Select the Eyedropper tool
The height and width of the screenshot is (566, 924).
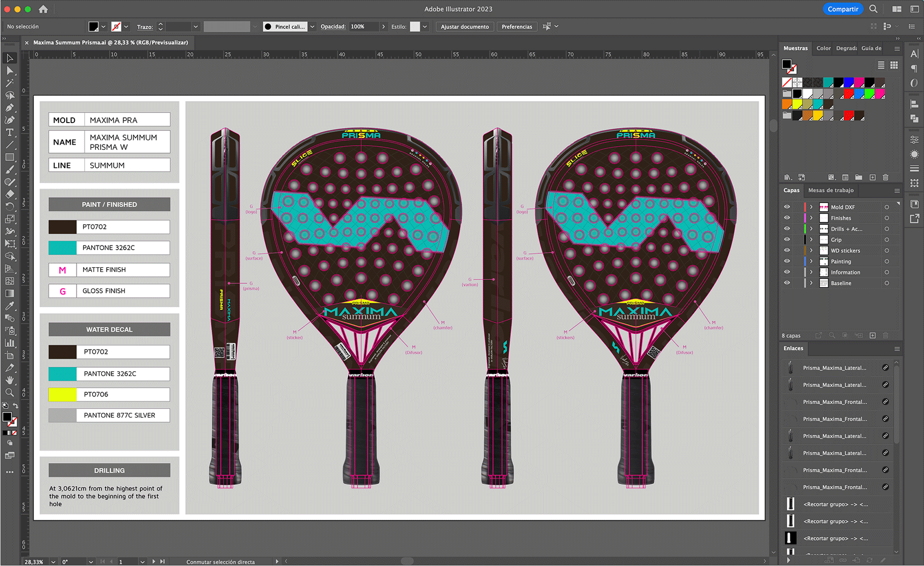coord(10,306)
